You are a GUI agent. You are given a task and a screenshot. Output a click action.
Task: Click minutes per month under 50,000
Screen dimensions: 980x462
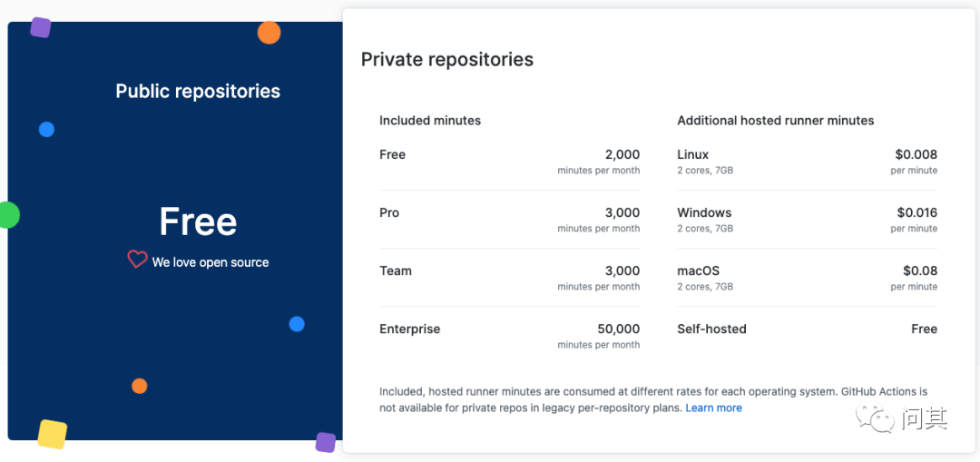pos(599,345)
